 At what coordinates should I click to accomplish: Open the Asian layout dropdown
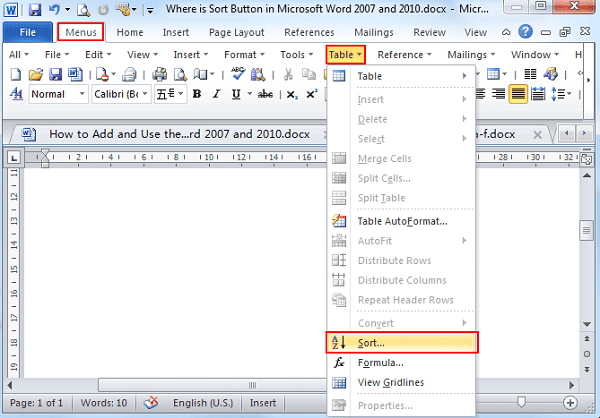[181, 94]
